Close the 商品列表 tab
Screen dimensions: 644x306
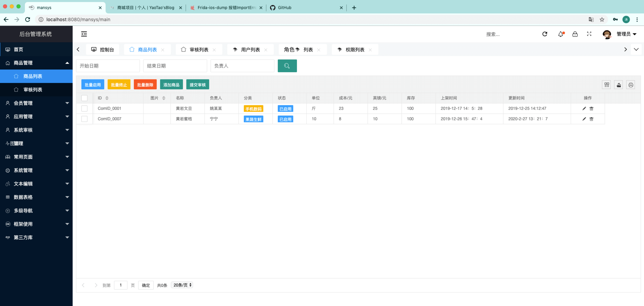pos(163,50)
